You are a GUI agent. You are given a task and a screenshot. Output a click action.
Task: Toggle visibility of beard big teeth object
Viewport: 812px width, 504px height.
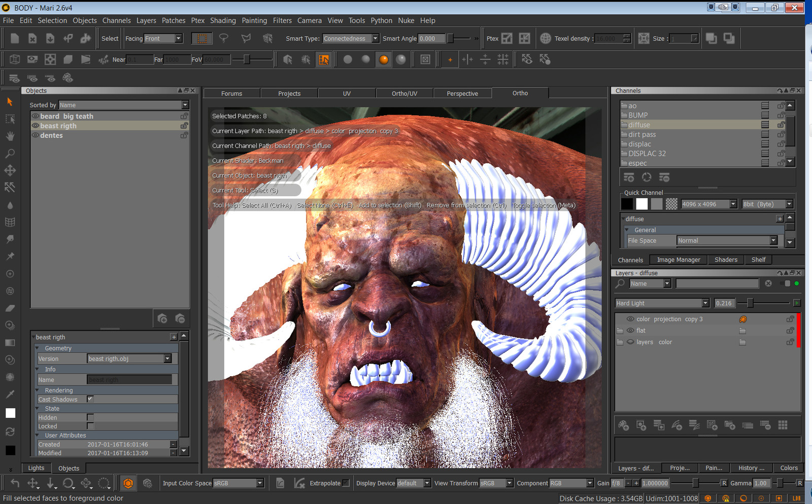pos(36,116)
